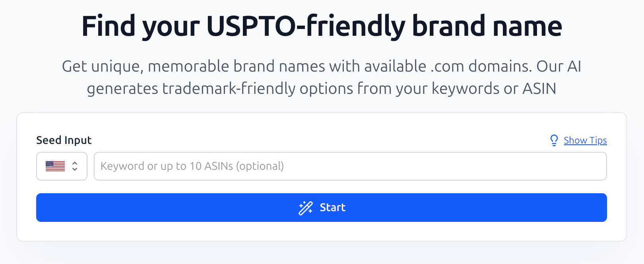Viewport: 644px width, 264px height.
Task: Click the up-down chevron on the flag selector
Action: (76, 166)
